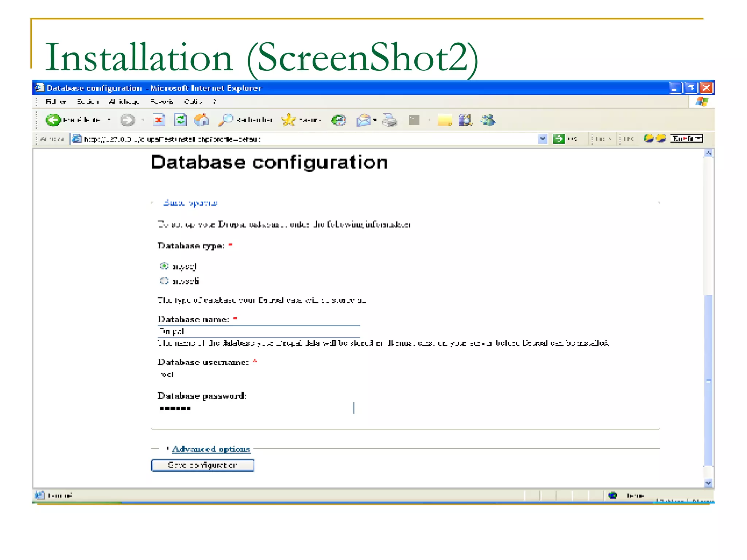
Task: Open Search with magnifier icon
Action: click(225, 120)
